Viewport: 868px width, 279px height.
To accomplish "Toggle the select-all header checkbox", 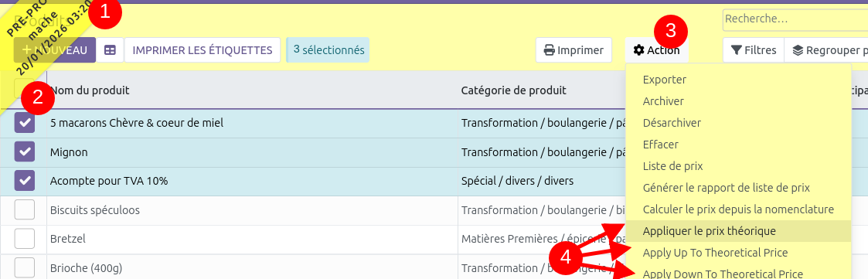I will 25,90.
